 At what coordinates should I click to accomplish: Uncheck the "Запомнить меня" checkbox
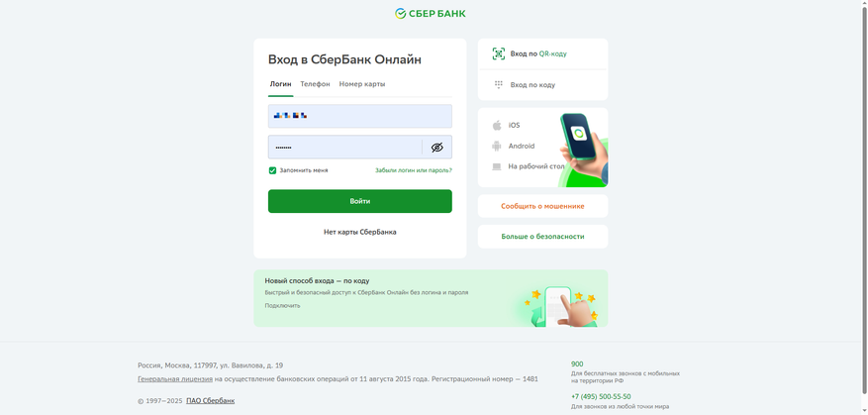(272, 170)
